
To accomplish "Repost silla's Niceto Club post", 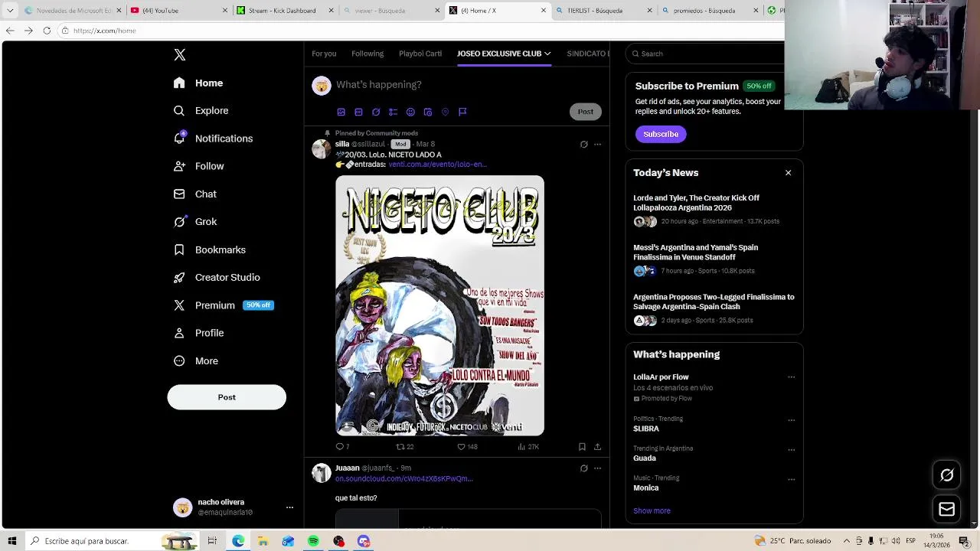I will (404, 447).
